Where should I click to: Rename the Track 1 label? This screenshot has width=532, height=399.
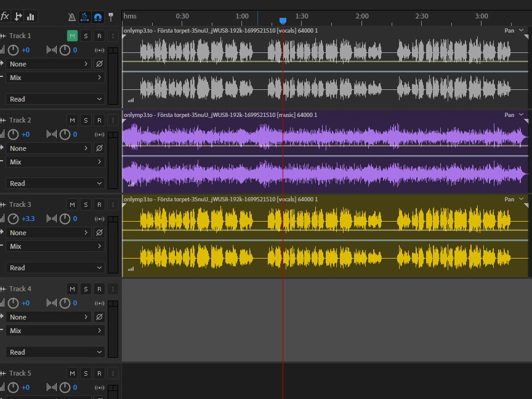(x=20, y=36)
